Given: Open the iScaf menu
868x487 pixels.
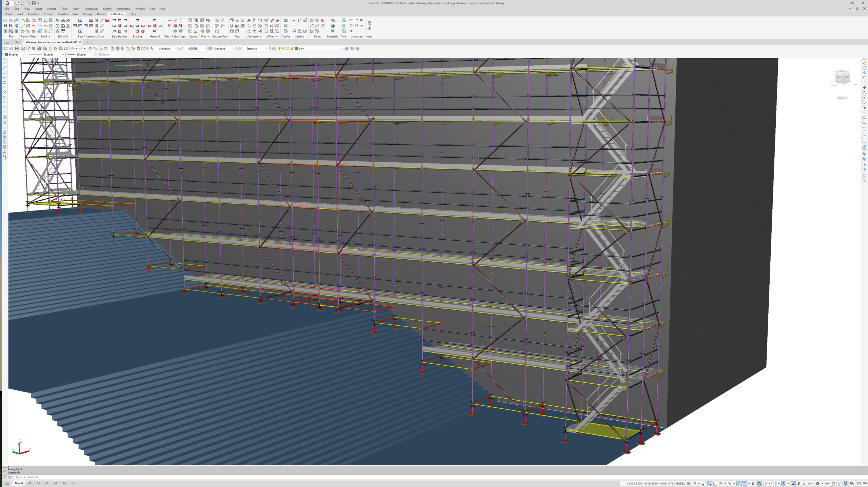Looking at the screenshot, I should pyautogui.click(x=152, y=9).
